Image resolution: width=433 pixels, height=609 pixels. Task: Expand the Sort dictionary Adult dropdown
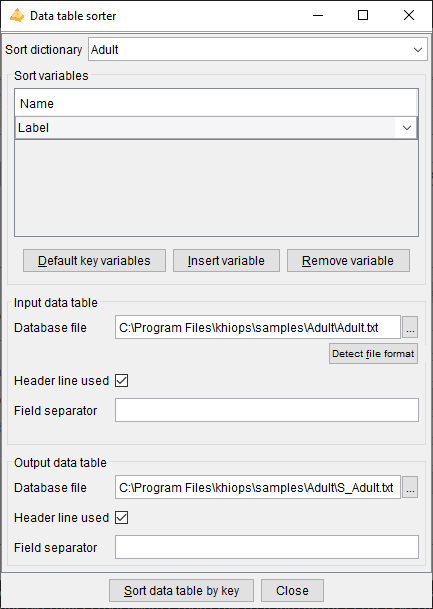(418, 50)
